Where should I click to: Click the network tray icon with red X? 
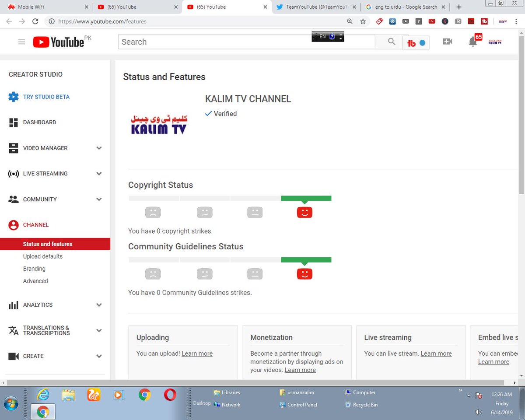coord(479,395)
